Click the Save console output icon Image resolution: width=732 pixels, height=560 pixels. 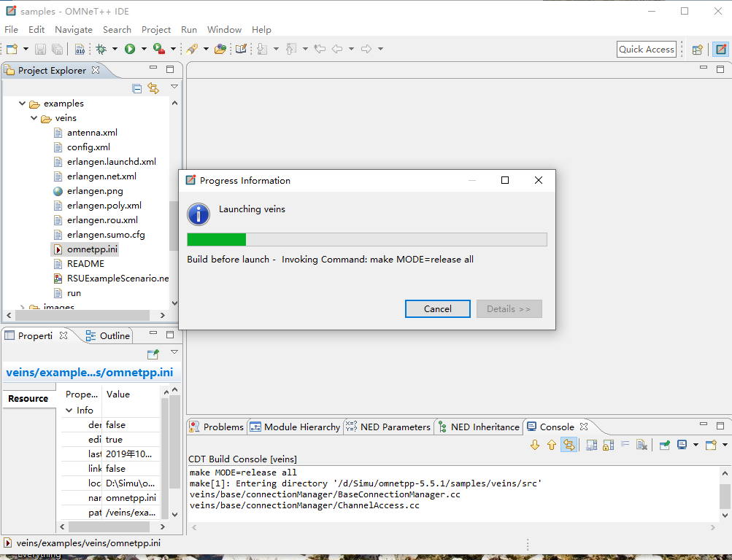pyautogui.click(x=591, y=446)
